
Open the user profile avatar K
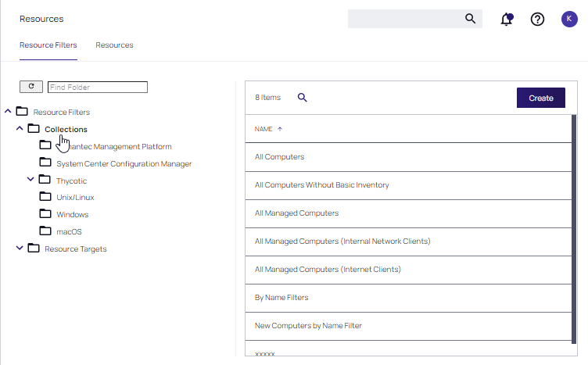click(x=569, y=20)
